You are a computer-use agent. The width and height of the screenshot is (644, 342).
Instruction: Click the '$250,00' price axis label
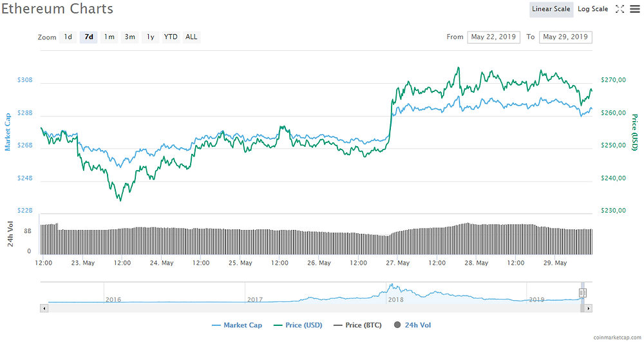point(613,145)
